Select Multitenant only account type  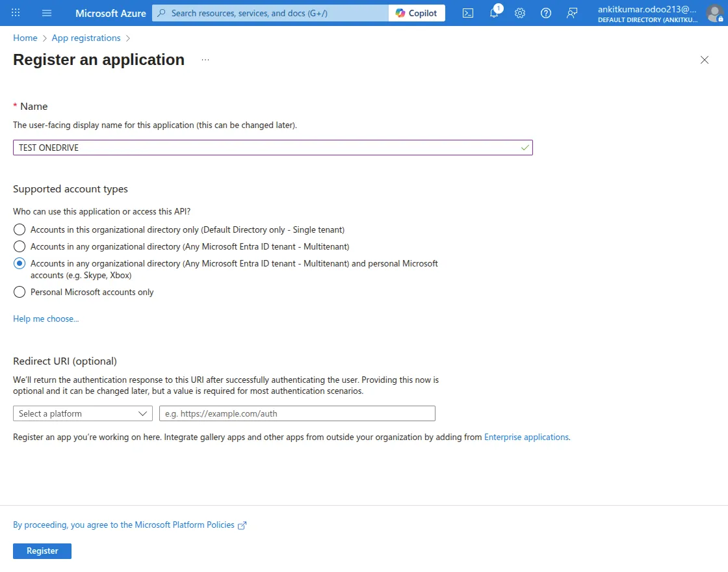19,246
